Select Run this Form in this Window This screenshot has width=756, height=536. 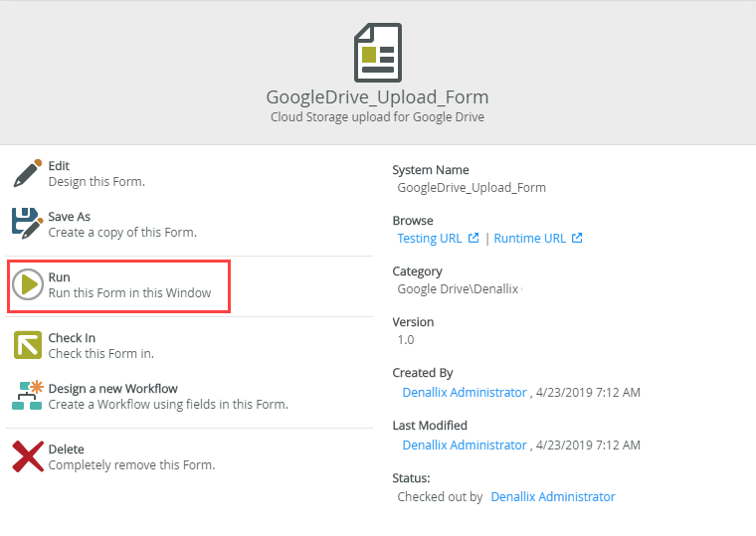129,293
